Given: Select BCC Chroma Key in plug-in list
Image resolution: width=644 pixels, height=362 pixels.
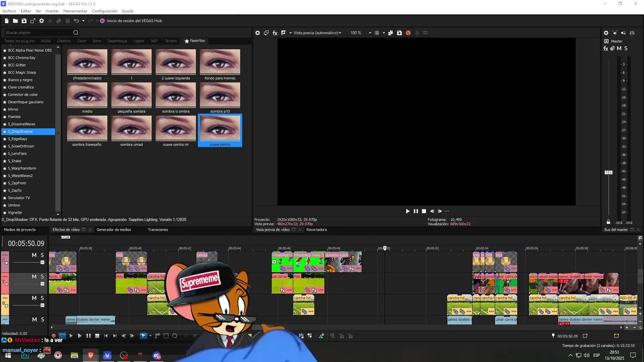Looking at the screenshot, I should (x=22, y=58).
